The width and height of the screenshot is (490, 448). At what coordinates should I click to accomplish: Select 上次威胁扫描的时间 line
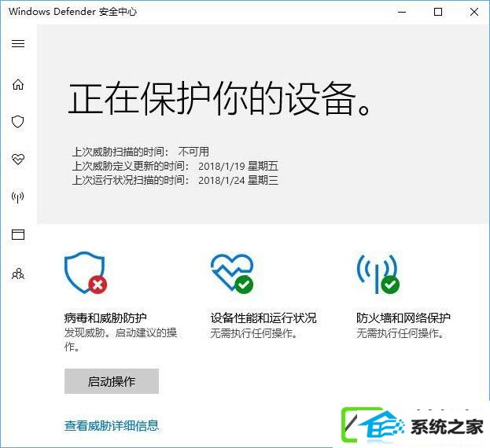point(141,152)
